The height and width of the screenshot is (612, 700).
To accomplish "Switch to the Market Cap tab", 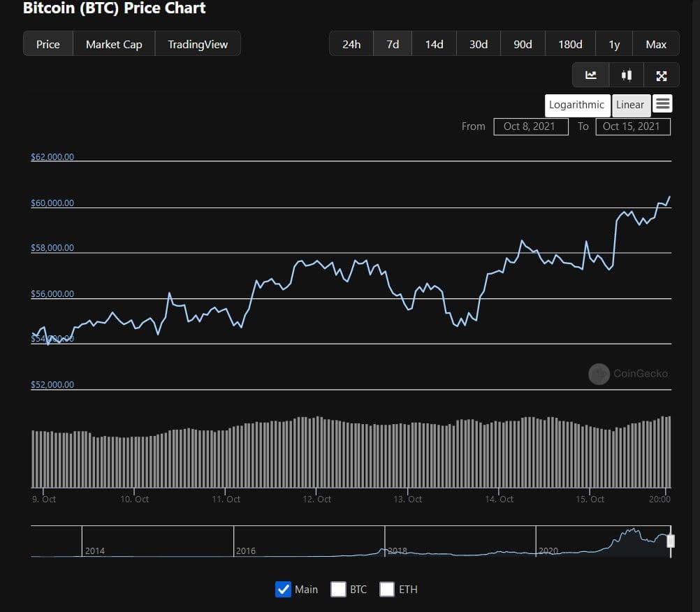I will (x=114, y=44).
